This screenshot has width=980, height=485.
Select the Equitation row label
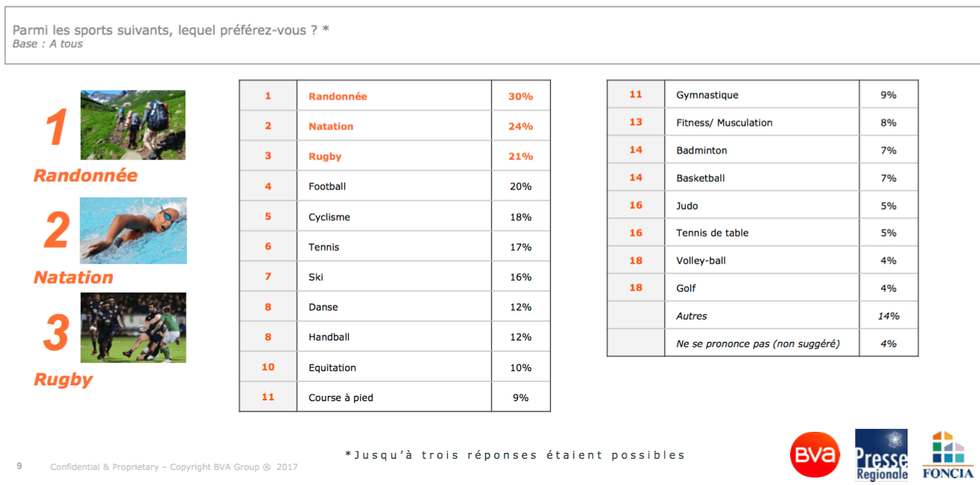(332, 367)
